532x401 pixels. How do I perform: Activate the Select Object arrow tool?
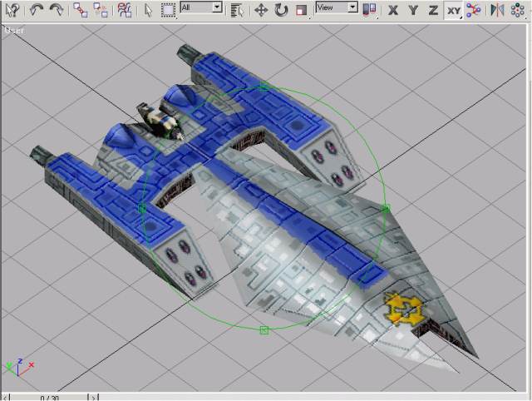point(148,10)
